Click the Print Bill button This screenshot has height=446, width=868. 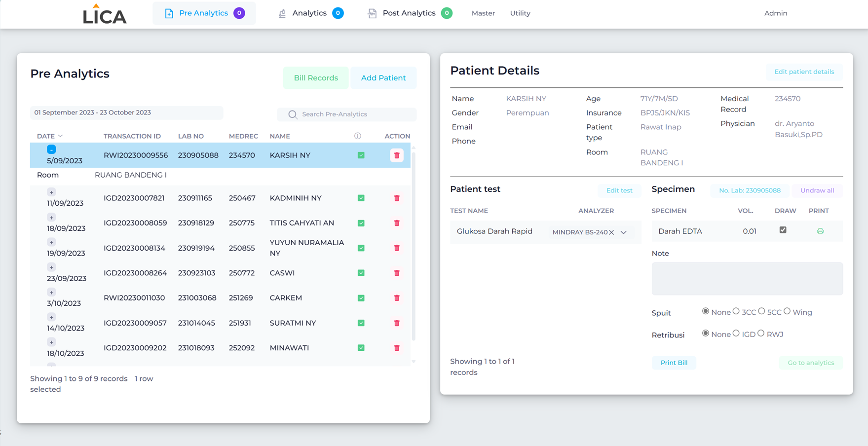(x=674, y=363)
